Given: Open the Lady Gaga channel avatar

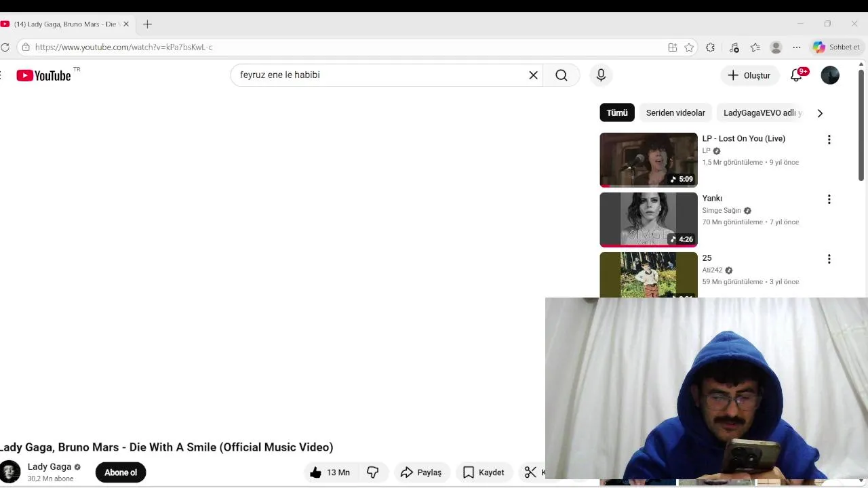Looking at the screenshot, I should (x=10, y=472).
